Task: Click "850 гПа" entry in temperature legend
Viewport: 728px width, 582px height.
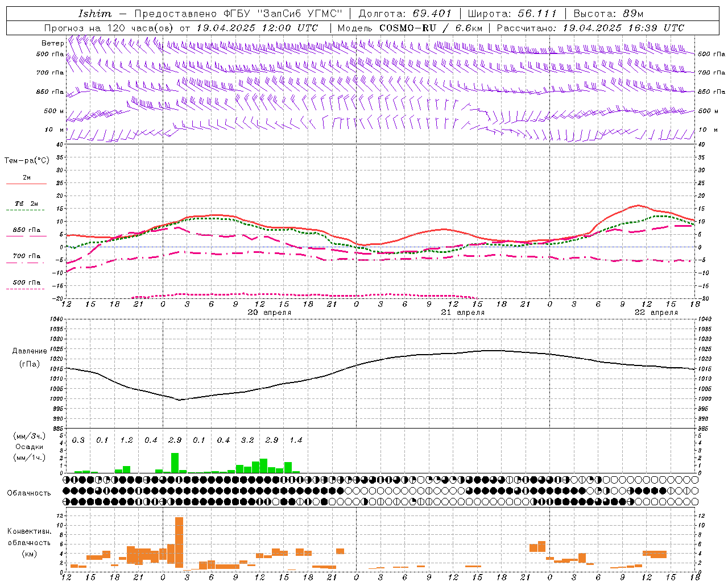Action: point(27,230)
